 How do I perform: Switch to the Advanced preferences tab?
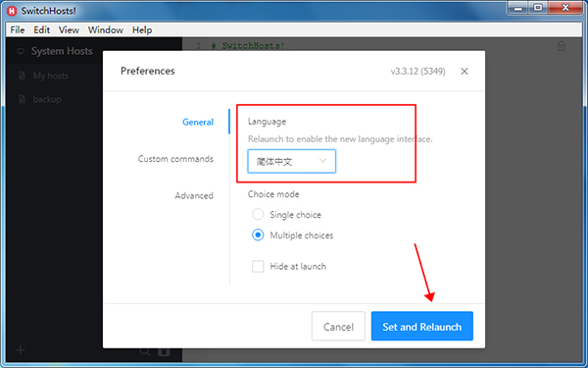(194, 195)
